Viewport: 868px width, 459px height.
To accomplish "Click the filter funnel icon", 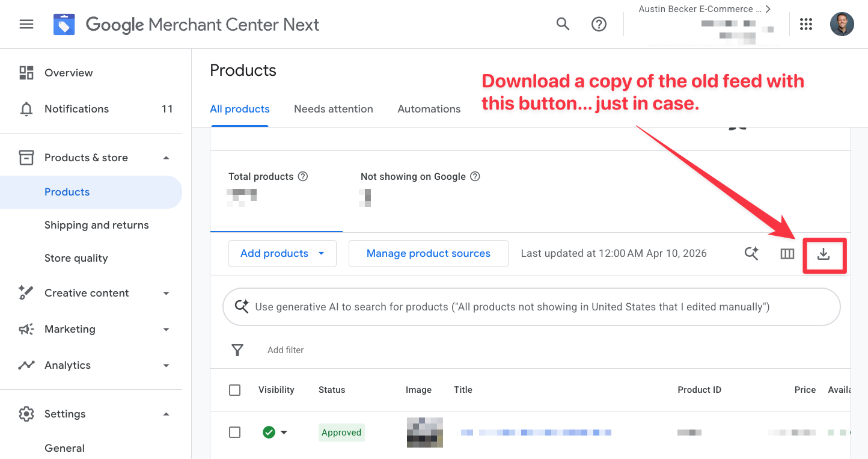I will [237, 350].
